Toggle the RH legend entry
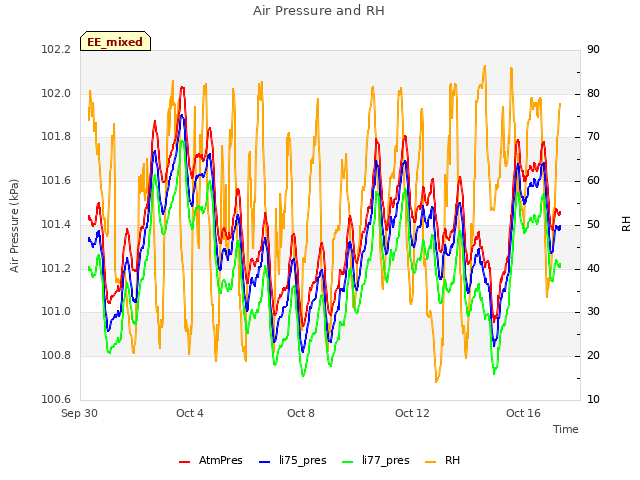 [442, 460]
